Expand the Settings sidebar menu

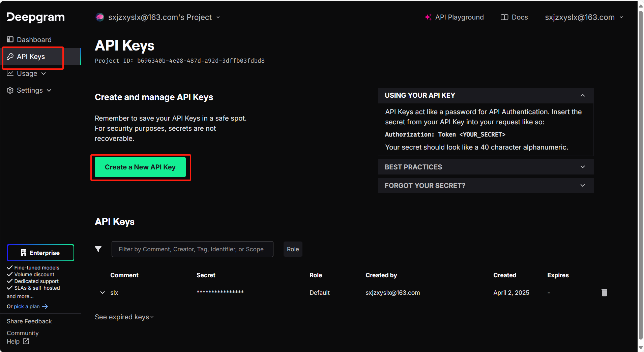pos(29,90)
